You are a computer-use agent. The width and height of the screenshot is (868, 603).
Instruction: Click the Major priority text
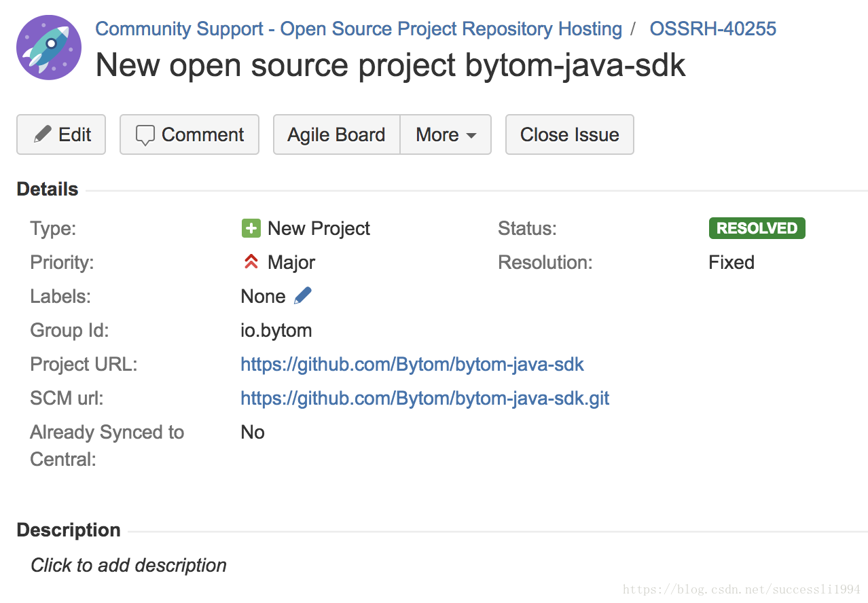[291, 262]
